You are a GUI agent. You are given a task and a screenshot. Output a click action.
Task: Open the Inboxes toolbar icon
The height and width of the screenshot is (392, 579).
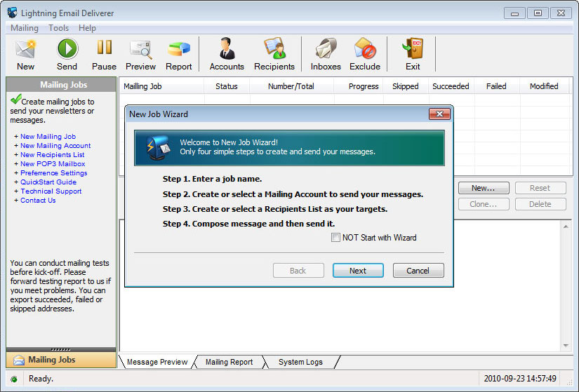click(x=326, y=48)
